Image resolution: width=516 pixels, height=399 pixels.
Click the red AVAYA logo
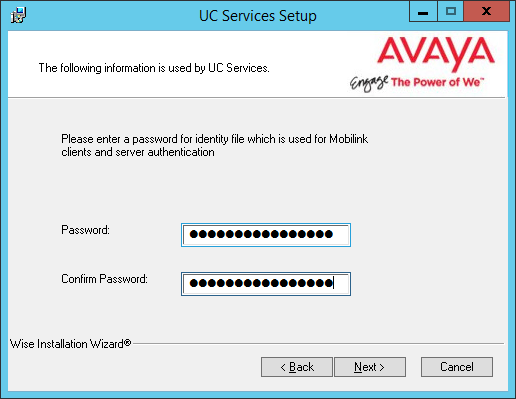pos(436,53)
